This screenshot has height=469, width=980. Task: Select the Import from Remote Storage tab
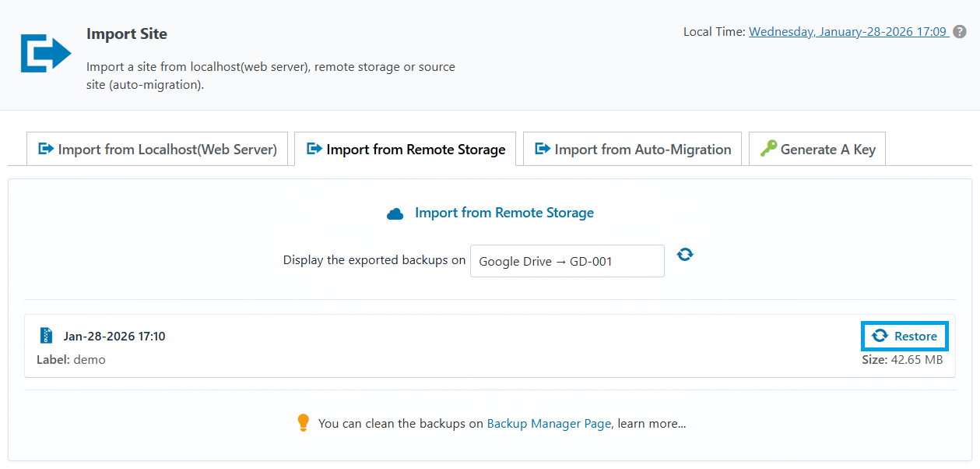(x=405, y=149)
